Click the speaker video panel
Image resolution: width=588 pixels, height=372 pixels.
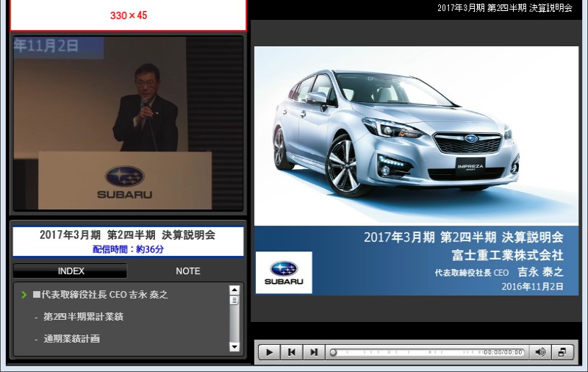coord(128,123)
